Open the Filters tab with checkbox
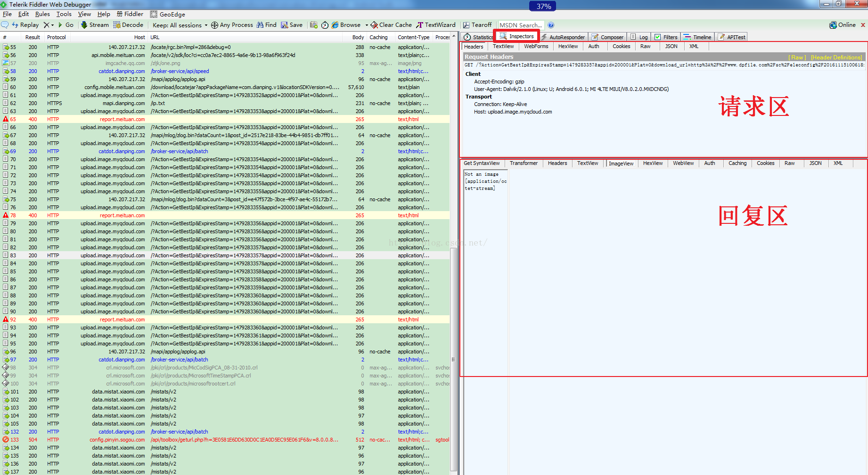 click(666, 37)
